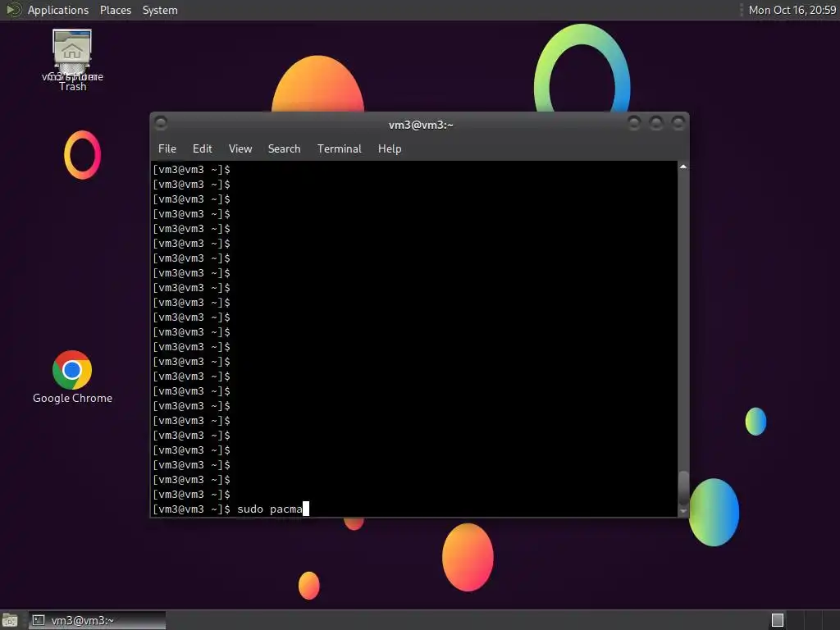Click the 'sudo pacma' command text
The width and height of the screenshot is (840, 630).
[269, 509]
